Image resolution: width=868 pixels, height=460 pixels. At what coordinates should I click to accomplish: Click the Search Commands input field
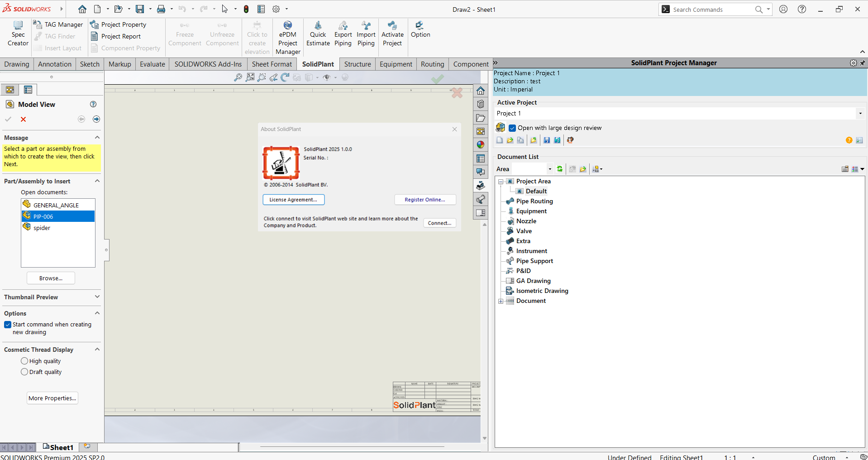click(713, 10)
